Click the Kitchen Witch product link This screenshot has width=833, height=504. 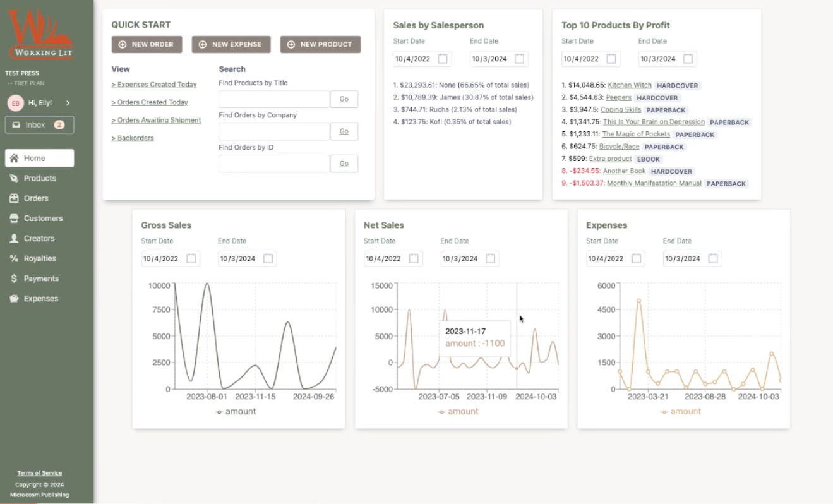[x=629, y=85]
